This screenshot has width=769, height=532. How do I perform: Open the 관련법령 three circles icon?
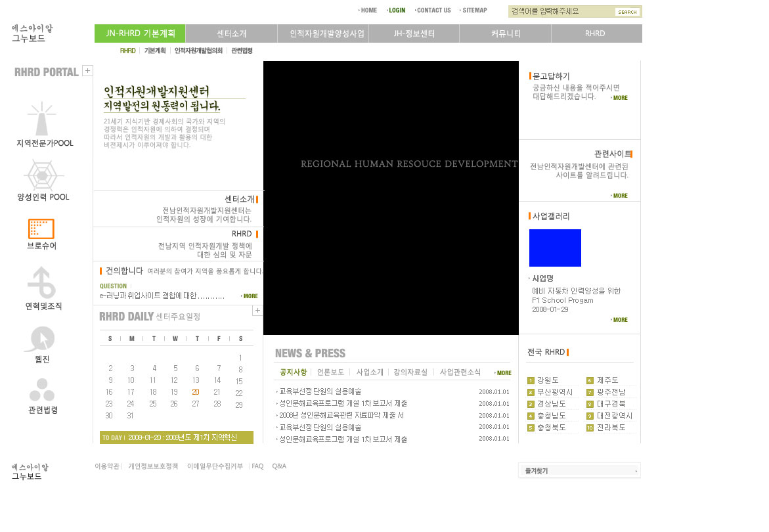[42, 390]
